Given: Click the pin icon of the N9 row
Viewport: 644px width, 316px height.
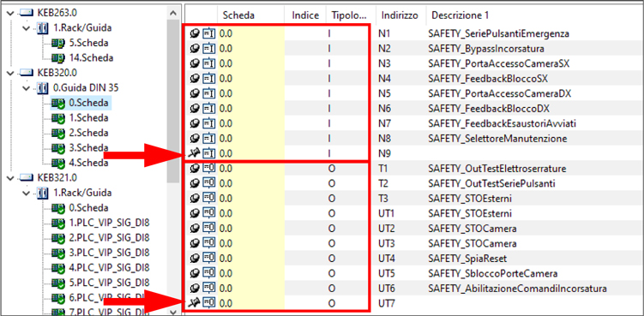Looking at the screenshot, I should [195, 153].
